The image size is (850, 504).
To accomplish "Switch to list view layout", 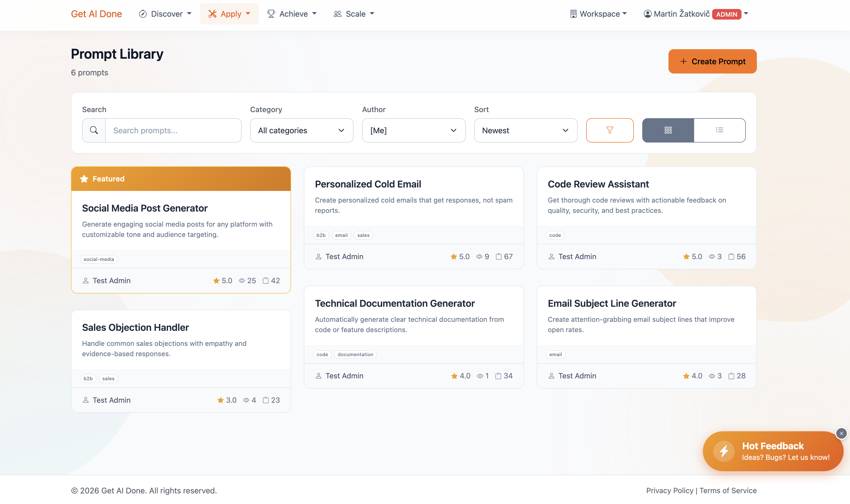I will [719, 130].
